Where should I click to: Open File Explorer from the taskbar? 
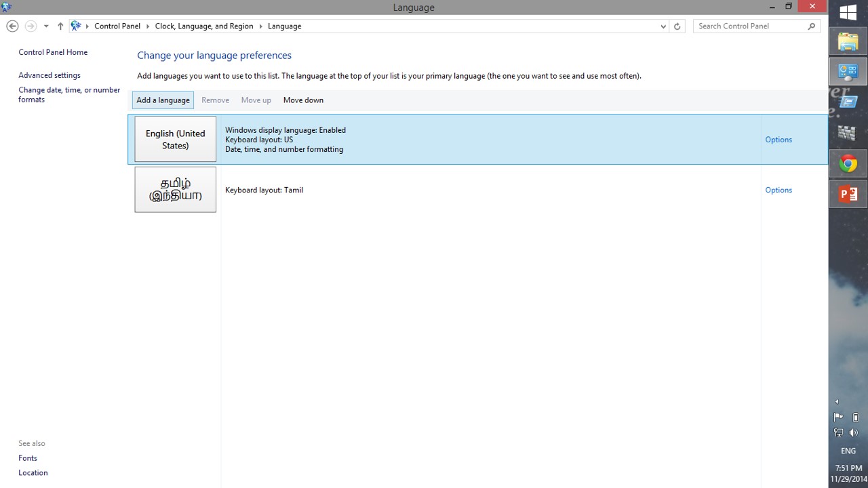(848, 42)
